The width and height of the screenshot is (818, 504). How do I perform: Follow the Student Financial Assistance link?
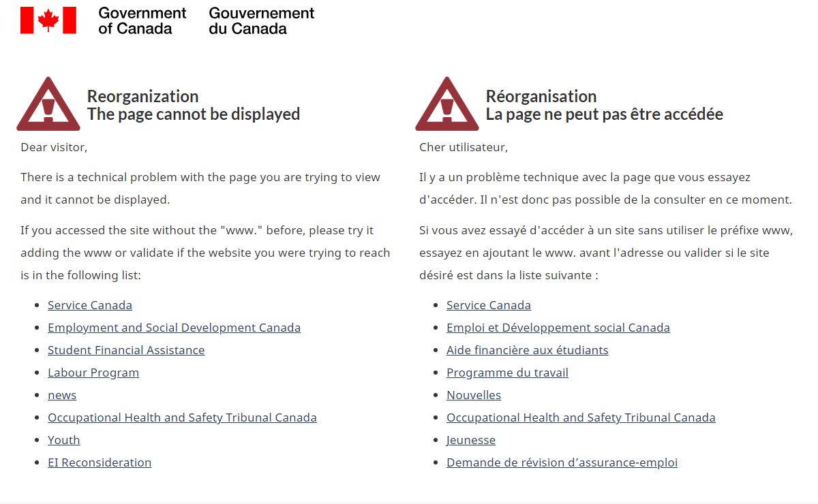pos(126,350)
